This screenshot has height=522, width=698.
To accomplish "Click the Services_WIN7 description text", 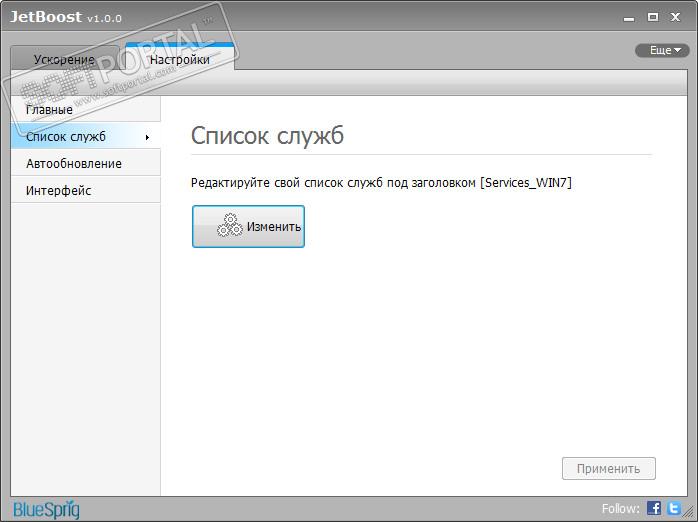I will click(381, 182).
